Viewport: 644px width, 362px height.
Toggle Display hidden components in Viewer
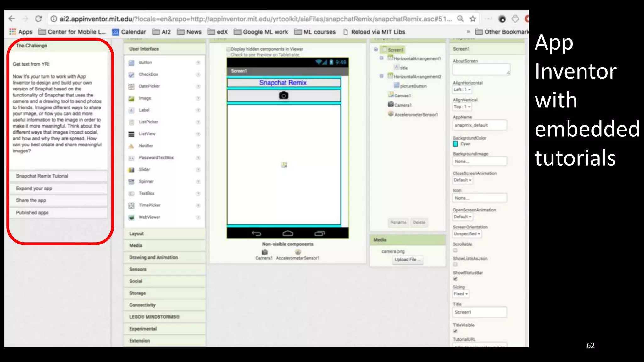point(229,49)
